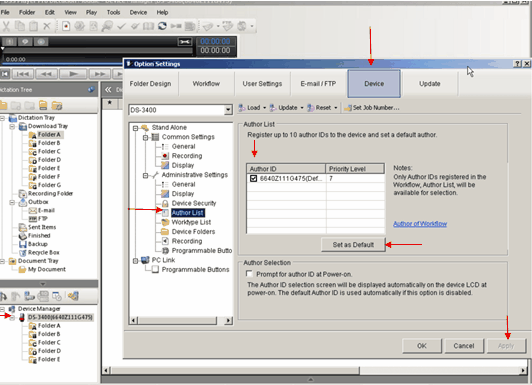This screenshot has width=532, height=385.
Task: Select Recording Folder in the Dictation Tree
Action: (x=50, y=194)
